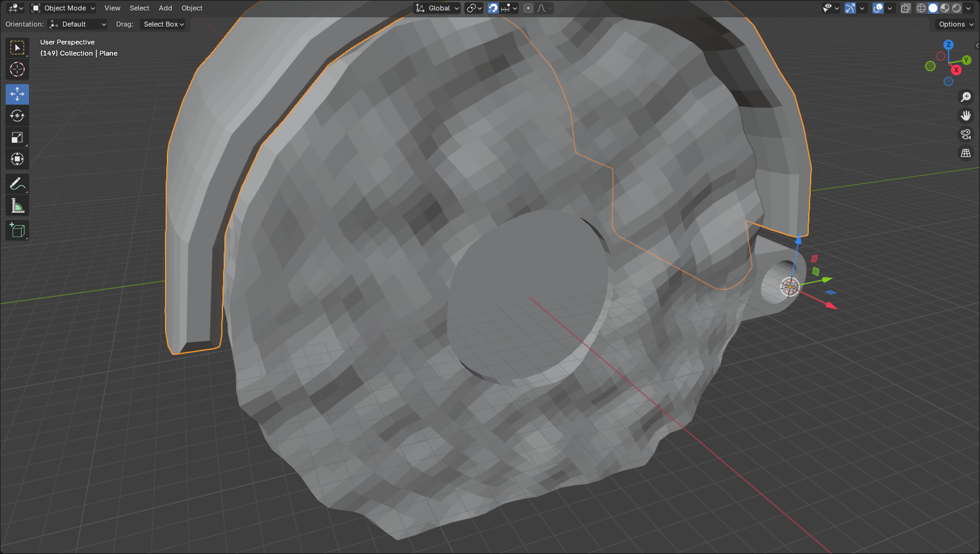This screenshot has height=554, width=980.
Task: Click the zoom magnifier viewport icon
Action: click(966, 97)
